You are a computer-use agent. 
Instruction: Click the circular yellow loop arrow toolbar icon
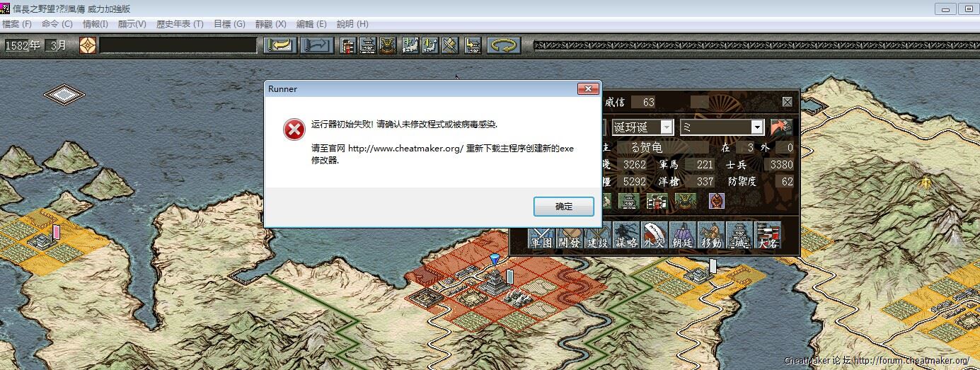503,45
